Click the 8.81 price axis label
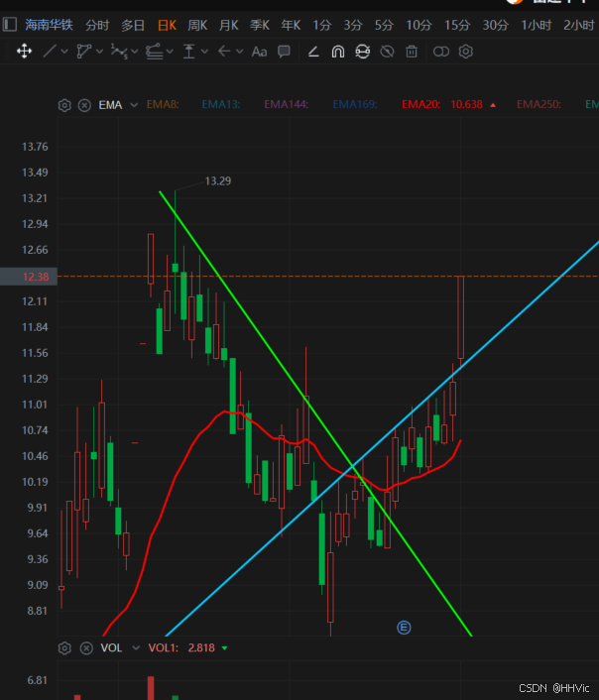The height and width of the screenshot is (700, 599). pyautogui.click(x=38, y=611)
